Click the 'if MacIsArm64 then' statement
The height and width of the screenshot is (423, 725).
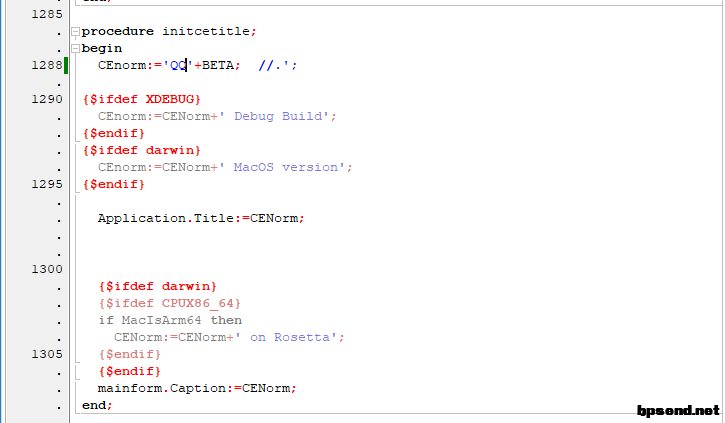[x=170, y=320]
